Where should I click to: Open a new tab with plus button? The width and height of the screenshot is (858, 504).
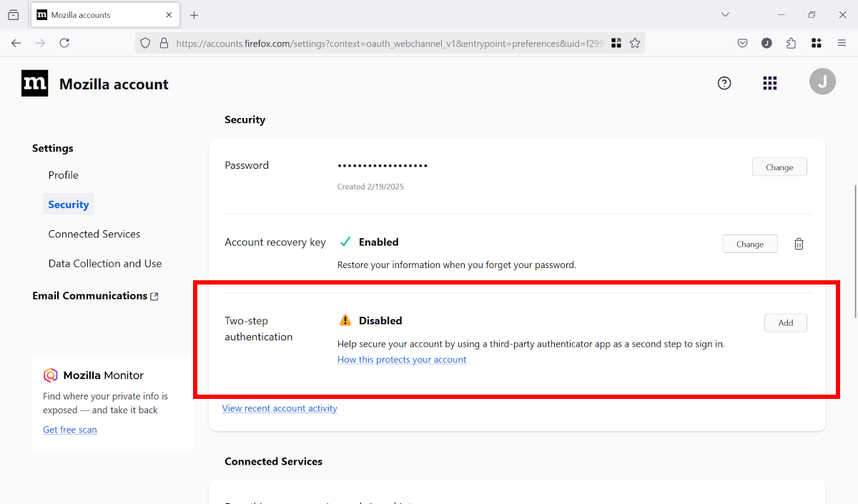194,15
